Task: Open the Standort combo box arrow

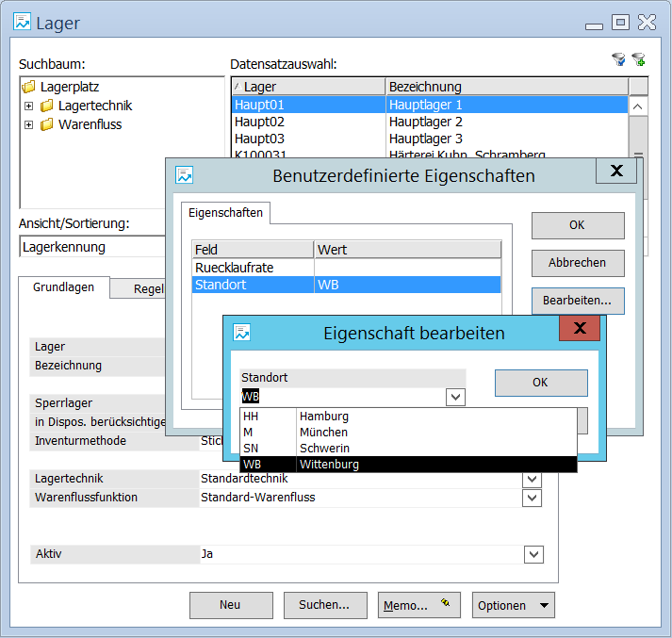Action: [x=456, y=397]
